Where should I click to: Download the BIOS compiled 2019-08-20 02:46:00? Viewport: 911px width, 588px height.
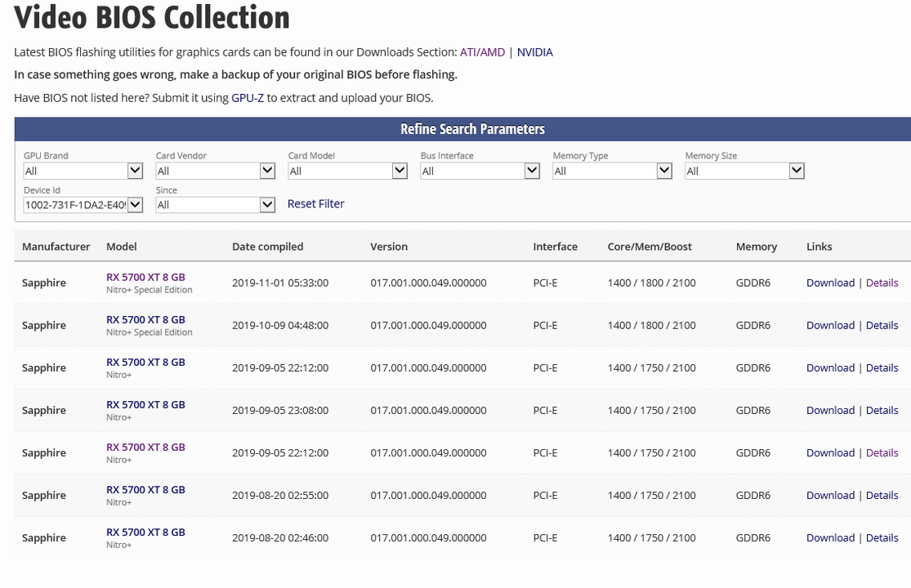[x=831, y=537]
